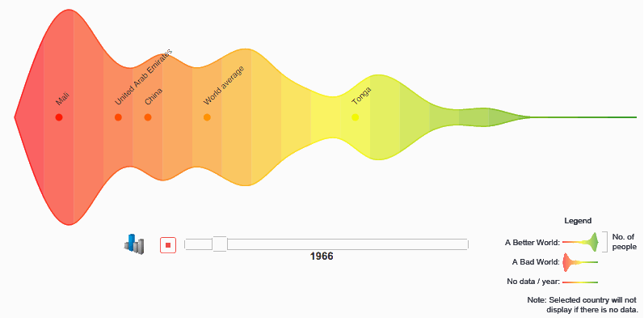The height and width of the screenshot is (318, 644).
Task: Click the No data legend line
Action: point(580,282)
